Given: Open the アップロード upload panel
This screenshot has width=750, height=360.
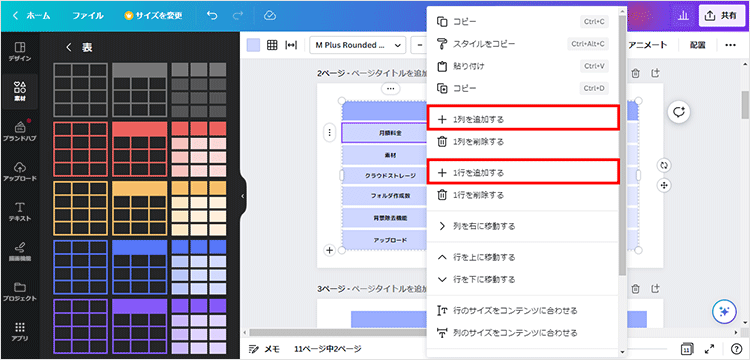Looking at the screenshot, I should point(20,172).
